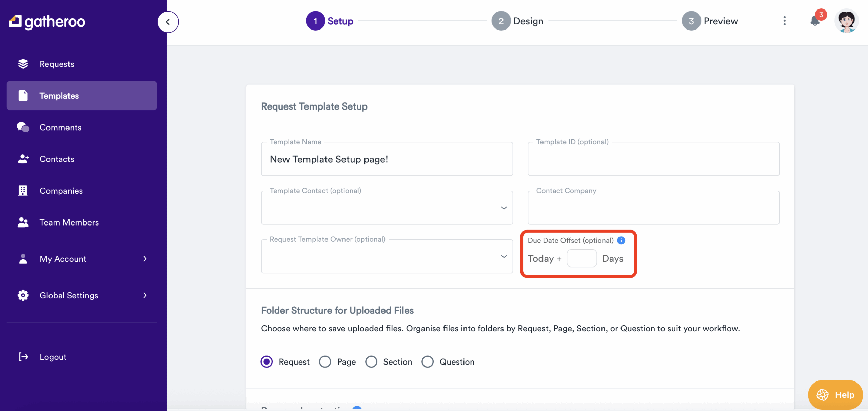Click the Due Date Offset days field
This screenshot has width=868, height=411.
(581, 258)
